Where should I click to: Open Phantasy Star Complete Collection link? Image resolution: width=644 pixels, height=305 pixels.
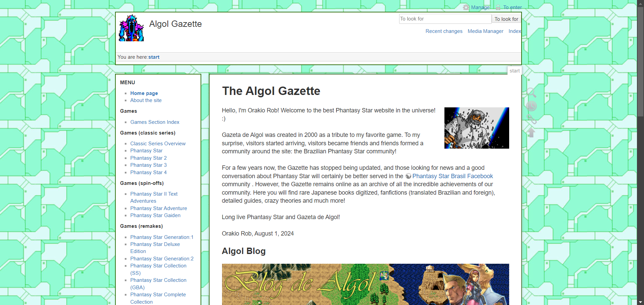pyautogui.click(x=158, y=298)
